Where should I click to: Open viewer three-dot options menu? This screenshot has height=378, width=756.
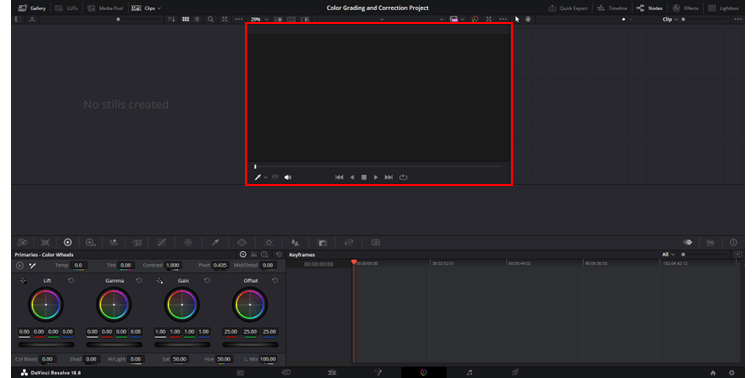[503, 19]
